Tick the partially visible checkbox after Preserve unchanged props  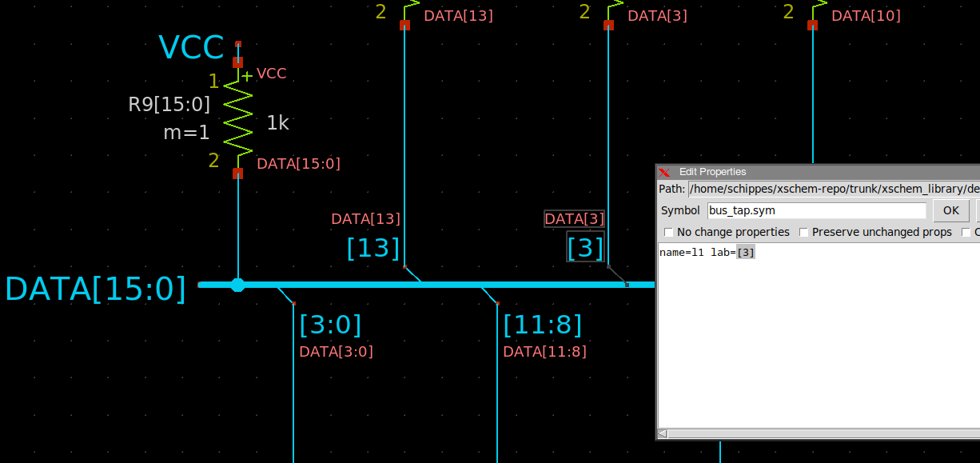click(966, 233)
